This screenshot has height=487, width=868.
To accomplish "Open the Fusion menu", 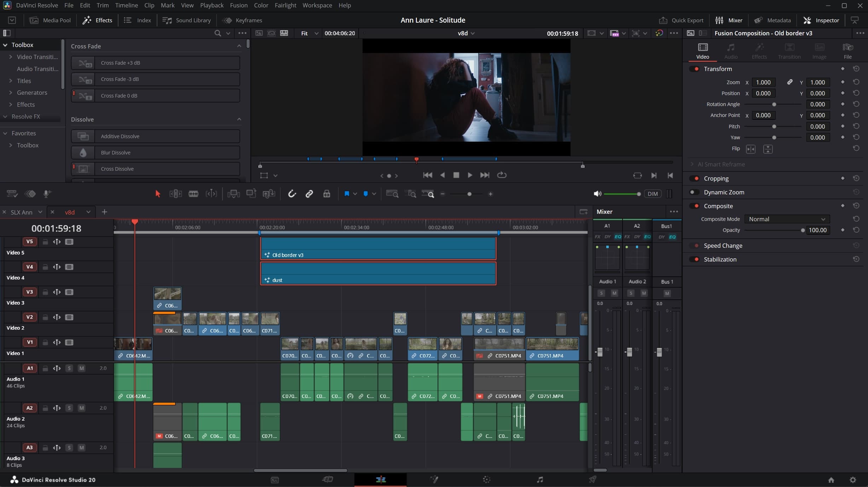I will 238,5.
